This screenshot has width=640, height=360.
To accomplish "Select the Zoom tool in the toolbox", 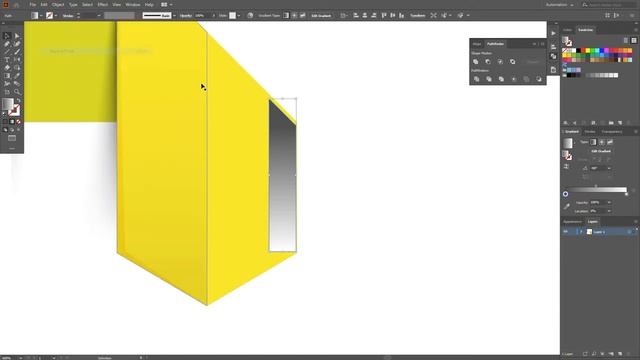I will [17, 92].
